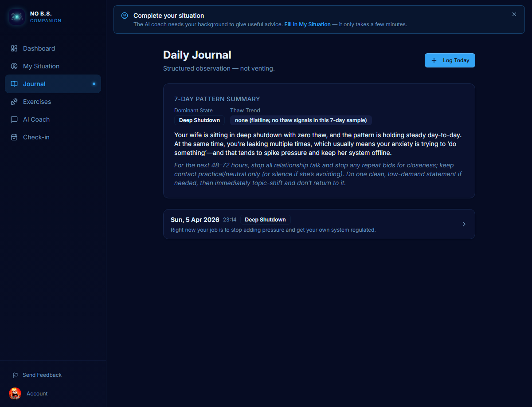Viewport: 532px width, 407px height.
Task: Click the Deep Shutdown dominant state badge
Action: click(x=199, y=120)
